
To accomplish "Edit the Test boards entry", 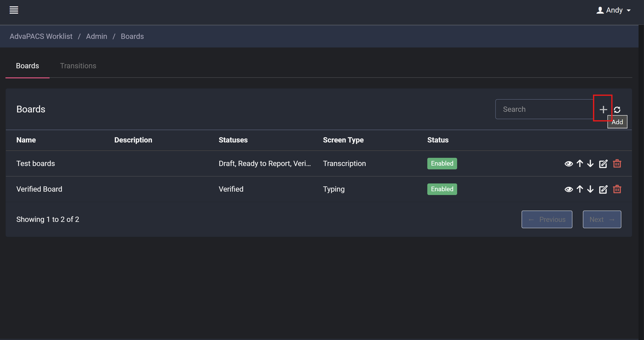I will pos(603,164).
